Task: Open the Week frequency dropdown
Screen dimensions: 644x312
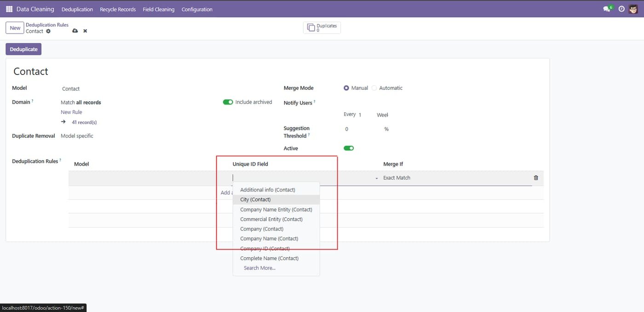Action: (383, 115)
